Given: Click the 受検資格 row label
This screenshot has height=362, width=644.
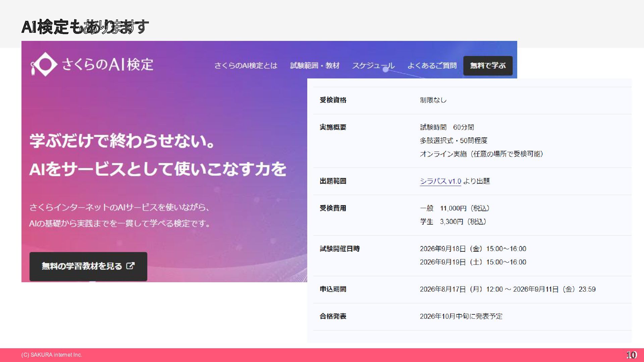Looking at the screenshot, I should click(333, 100).
